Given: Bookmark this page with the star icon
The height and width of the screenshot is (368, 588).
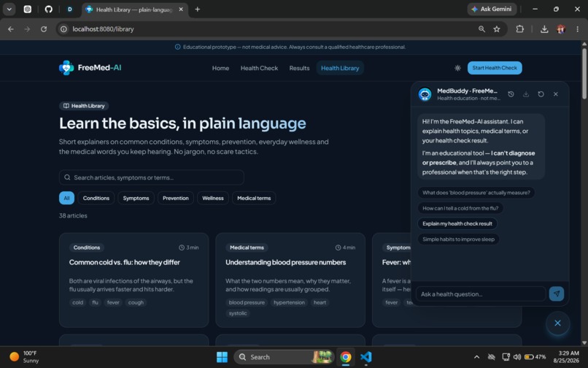Looking at the screenshot, I should tap(497, 29).
